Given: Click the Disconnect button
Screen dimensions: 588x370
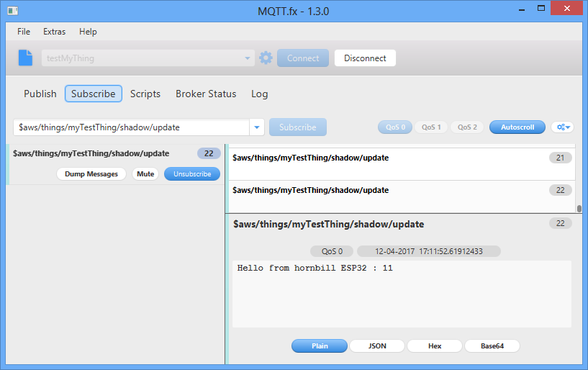Looking at the screenshot, I should (x=365, y=58).
